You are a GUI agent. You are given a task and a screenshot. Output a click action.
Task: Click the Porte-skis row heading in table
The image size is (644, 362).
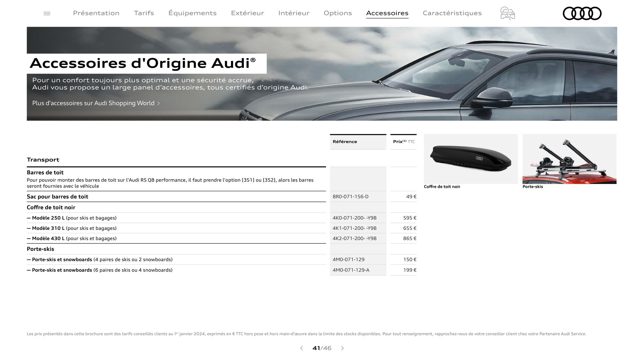coord(40,249)
